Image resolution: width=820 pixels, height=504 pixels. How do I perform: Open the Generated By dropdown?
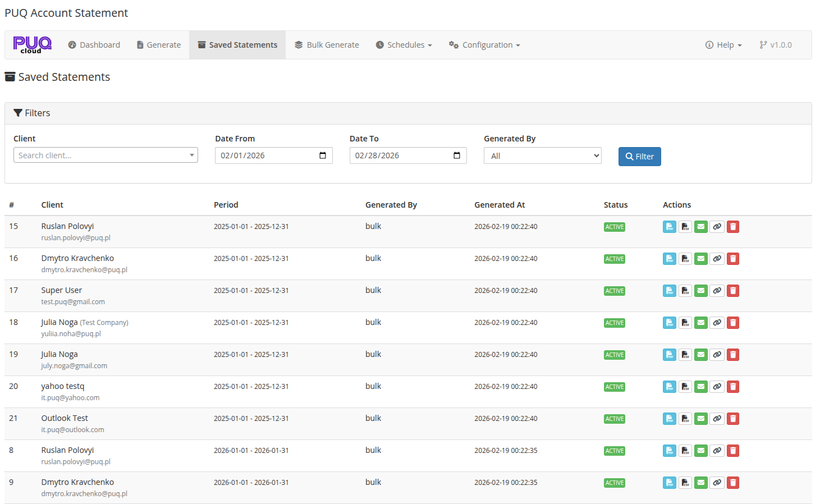[x=542, y=155]
